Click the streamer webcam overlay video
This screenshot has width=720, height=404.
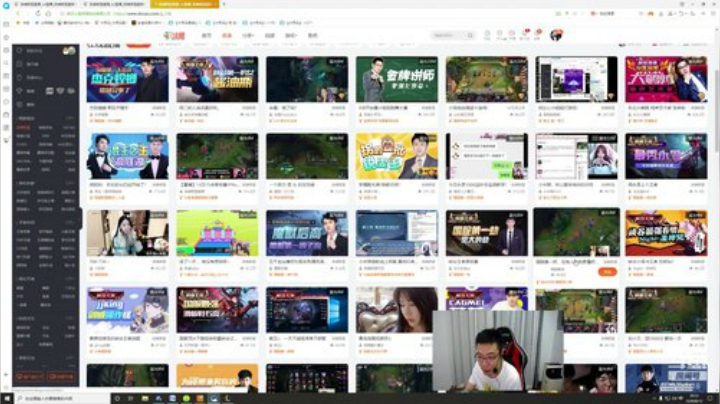[x=498, y=351]
